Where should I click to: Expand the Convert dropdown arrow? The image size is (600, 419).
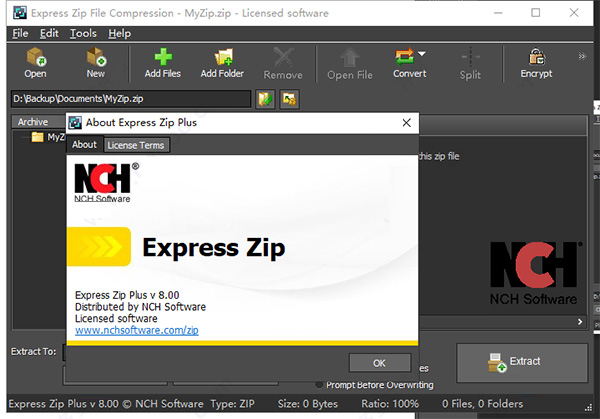click(422, 54)
